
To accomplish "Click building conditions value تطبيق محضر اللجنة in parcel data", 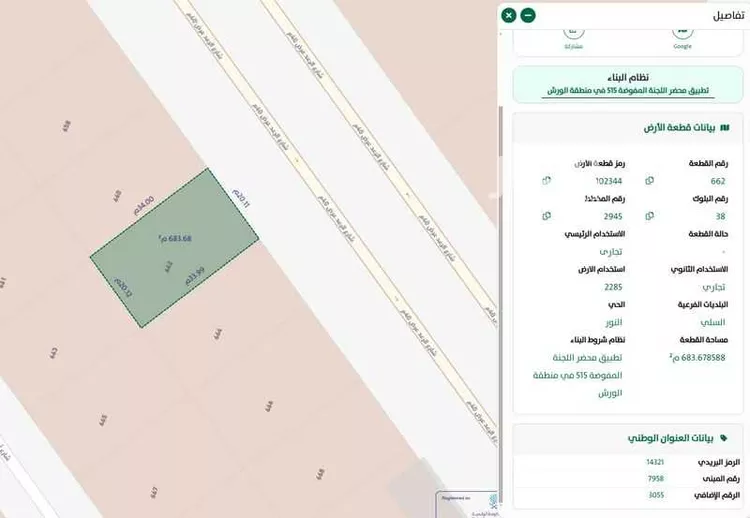I will tap(578, 375).
